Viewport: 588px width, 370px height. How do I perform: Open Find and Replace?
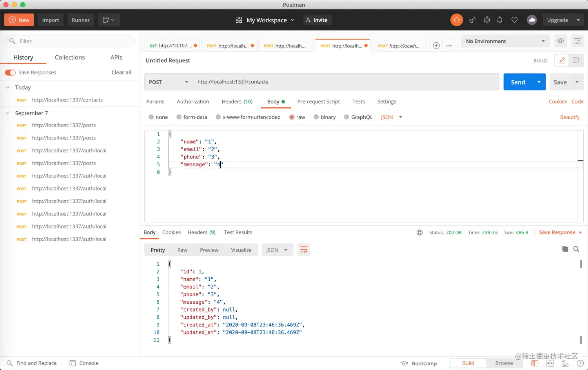pyautogui.click(x=32, y=363)
